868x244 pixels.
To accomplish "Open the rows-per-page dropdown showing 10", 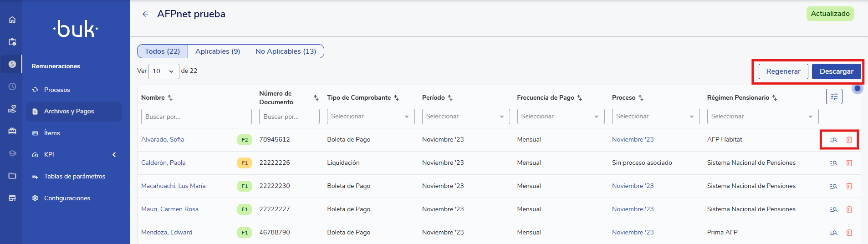I will tap(163, 71).
